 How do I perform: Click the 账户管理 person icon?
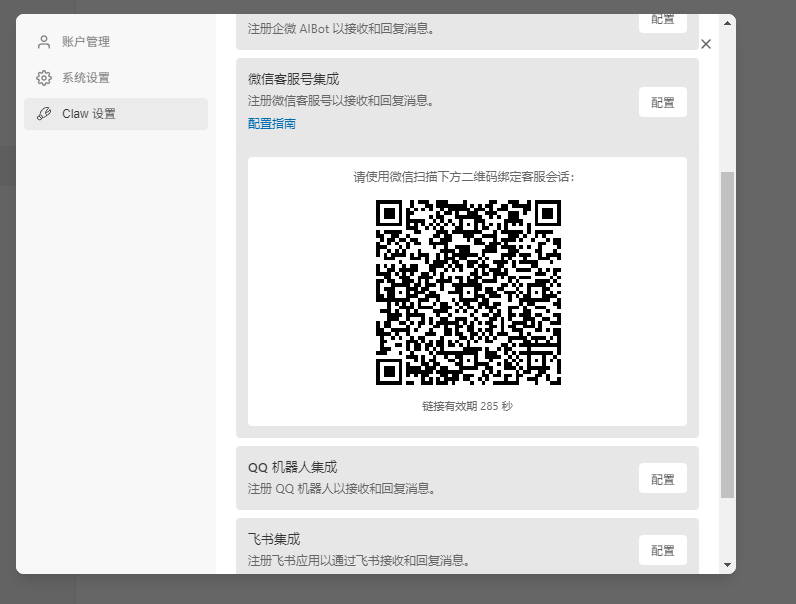(44, 42)
